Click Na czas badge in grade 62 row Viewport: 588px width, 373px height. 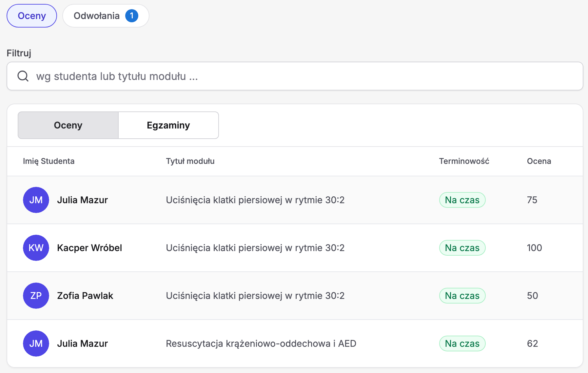point(462,344)
